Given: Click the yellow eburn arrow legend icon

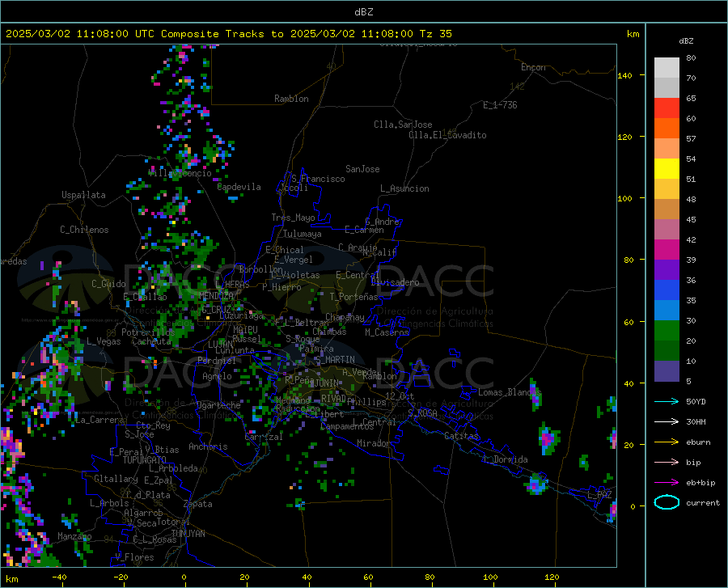Looking at the screenshot, I should coord(667,442).
